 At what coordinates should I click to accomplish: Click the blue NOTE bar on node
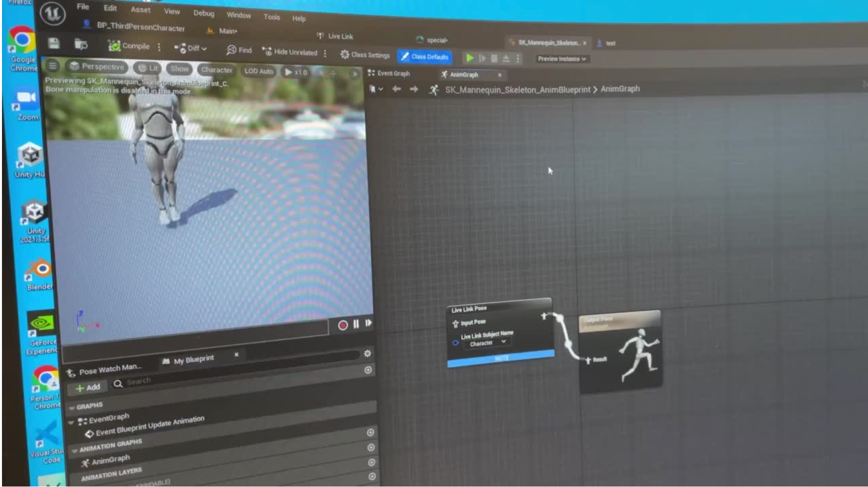tap(501, 358)
